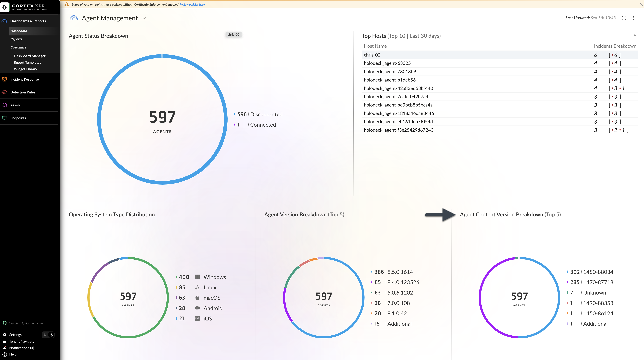The height and width of the screenshot is (360, 644).
Task: Click the 'Unknown' content version legend entry
Action: pyautogui.click(x=595, y=292)
